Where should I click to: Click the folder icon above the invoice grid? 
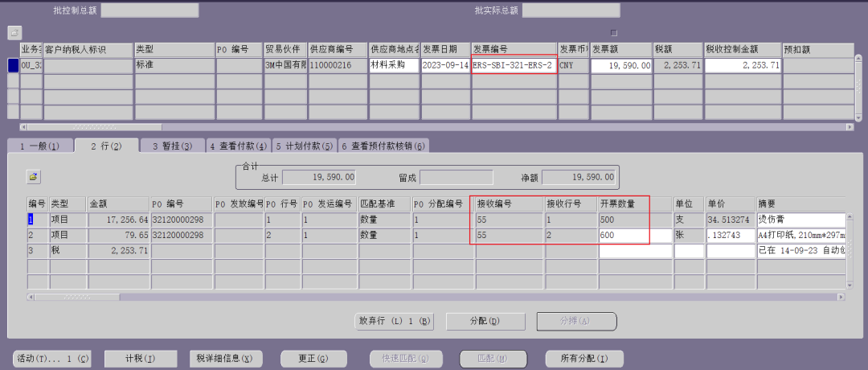(14, 33)
